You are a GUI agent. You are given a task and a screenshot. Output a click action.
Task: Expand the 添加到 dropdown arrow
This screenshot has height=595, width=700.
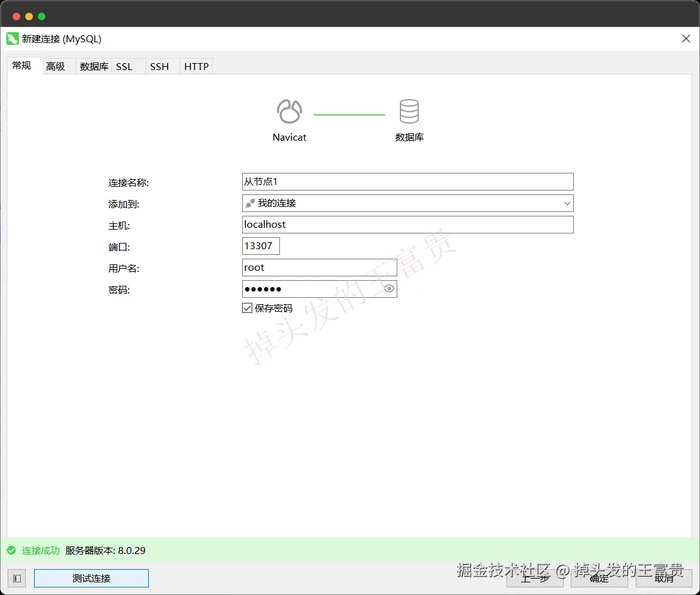[x=567, y=203]
